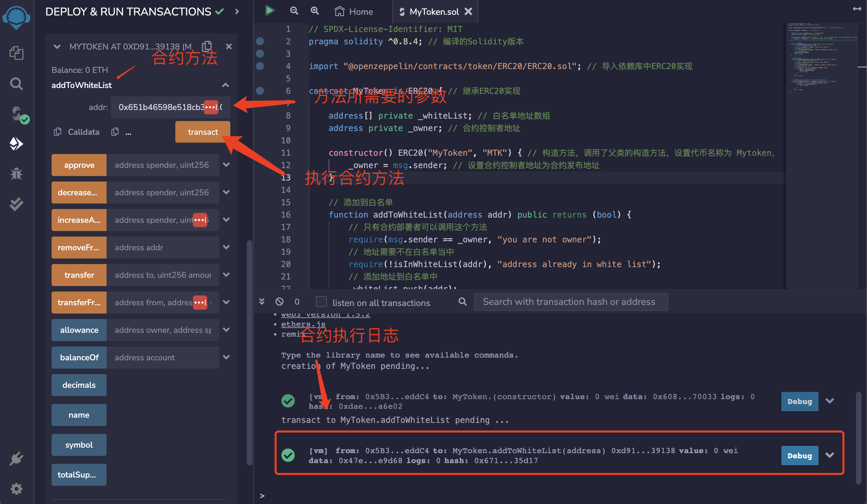Open the Solidity static analysis checkmark icon

[x=16, y=204]
